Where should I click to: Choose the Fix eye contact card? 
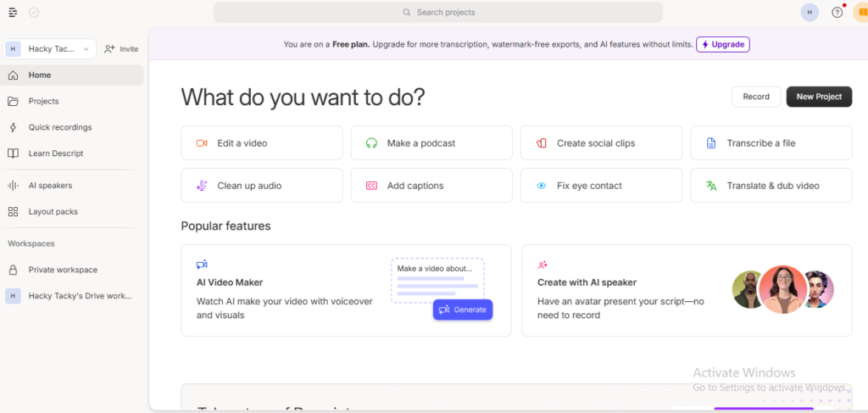[x=601, y=186]
